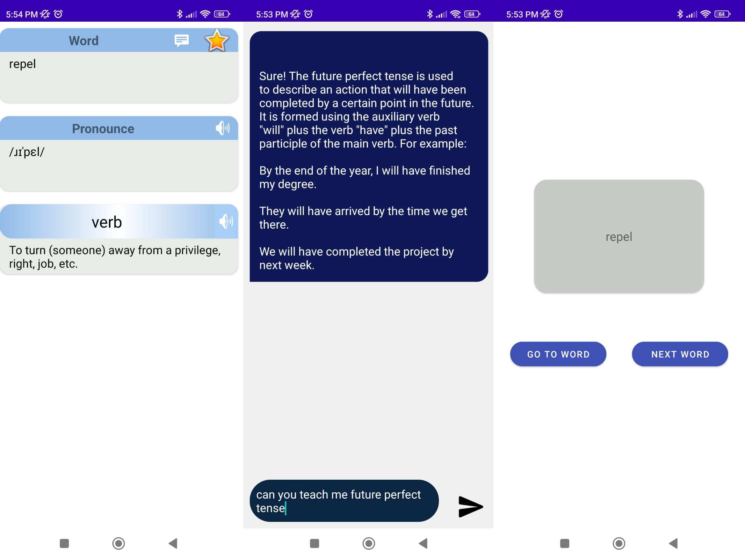Select the pronunciation text /ɹɪˈpɛl/

(x=27, y=152)
